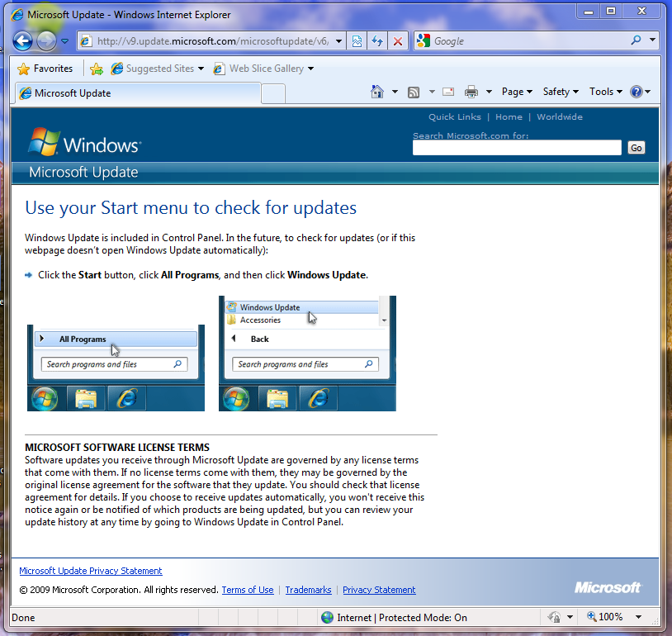672x636 pixels.
Task: Expand the Feeds dropdown arrow
Action: click(432, 92)
